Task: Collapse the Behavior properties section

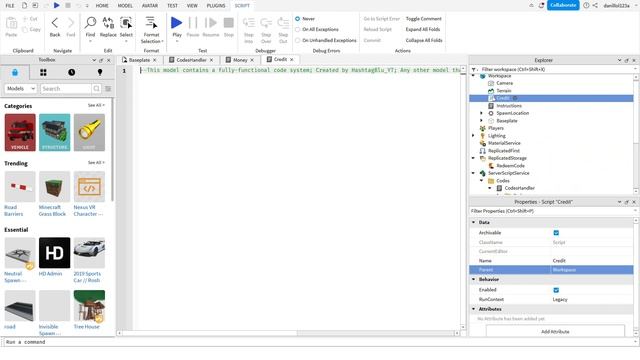Action: pyautogui.click(x=474, y=280)
